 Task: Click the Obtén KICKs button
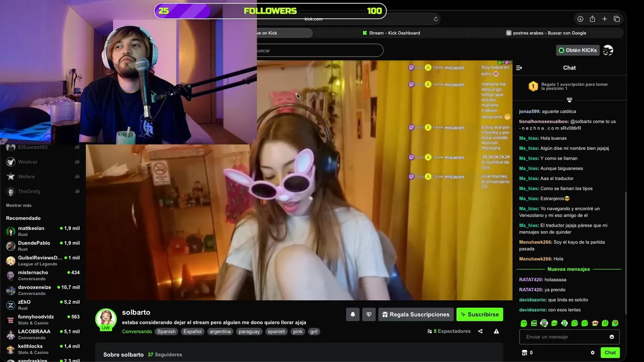pyautogui.click(x=578, y=50)
